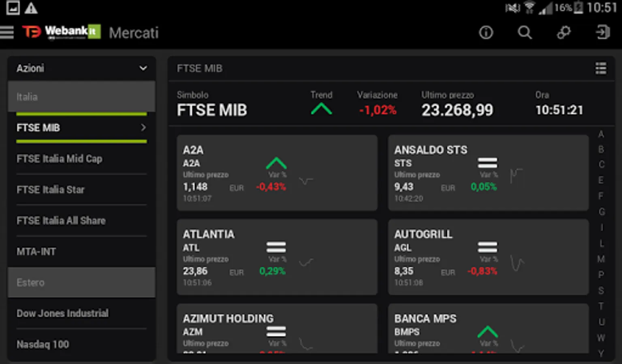
Task: Tap Banca MPS green up arrow
Action: pos(488,332)
